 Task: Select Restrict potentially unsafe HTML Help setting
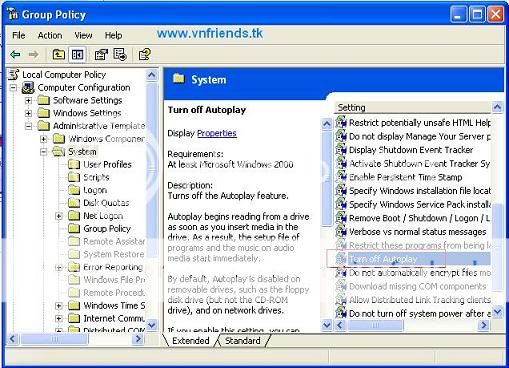click(413, 123)
